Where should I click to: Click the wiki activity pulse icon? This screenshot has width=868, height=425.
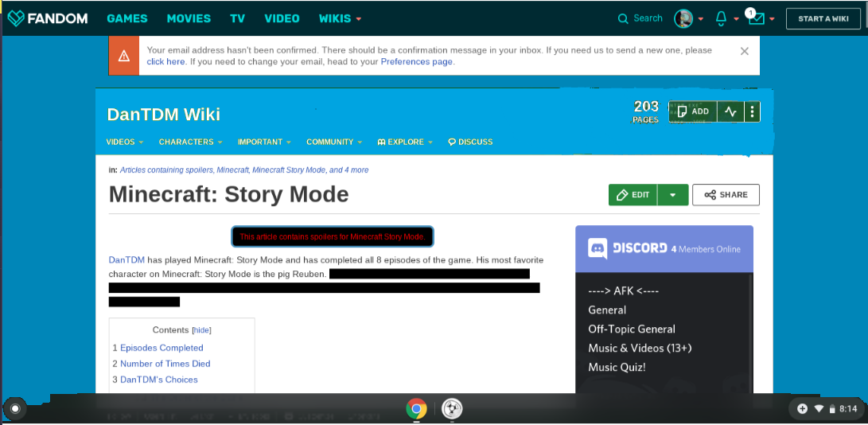pos(730,111)
